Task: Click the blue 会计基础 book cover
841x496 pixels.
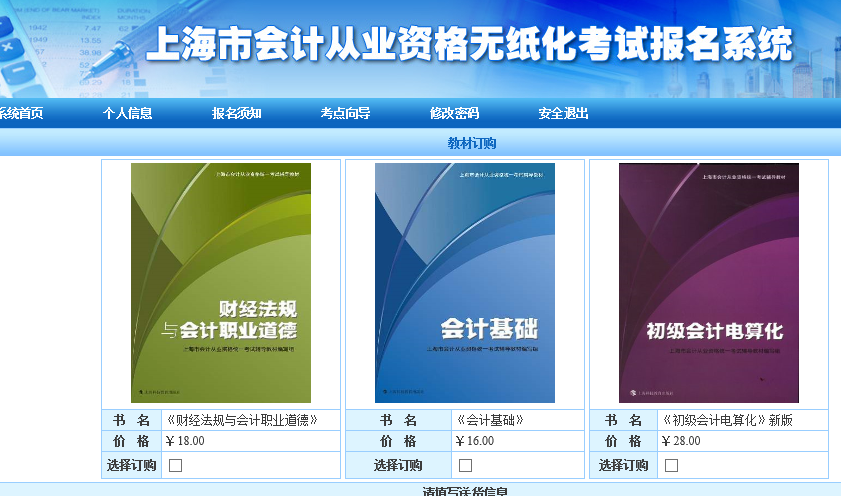Action: click(x=465, y=283)
